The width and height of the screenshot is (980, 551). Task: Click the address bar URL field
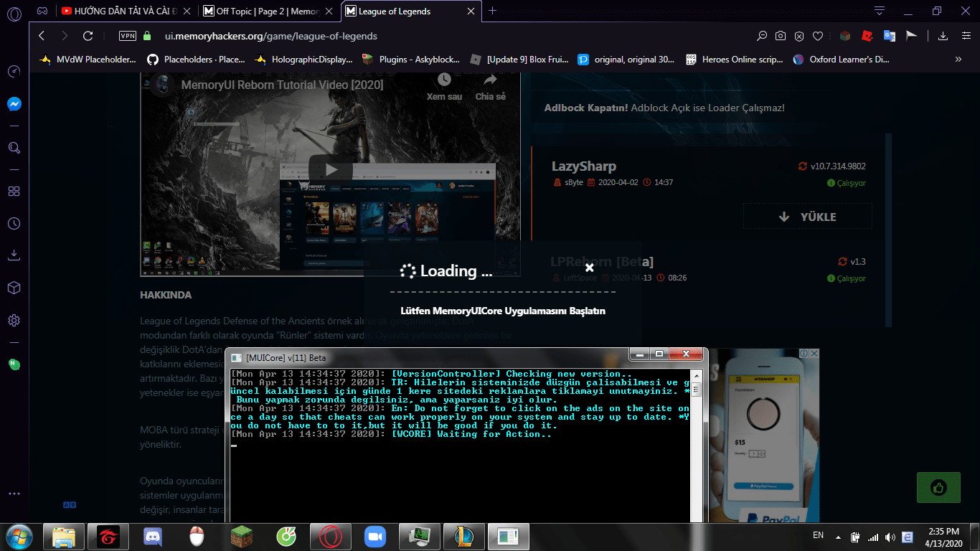click(x=452, y=36)
